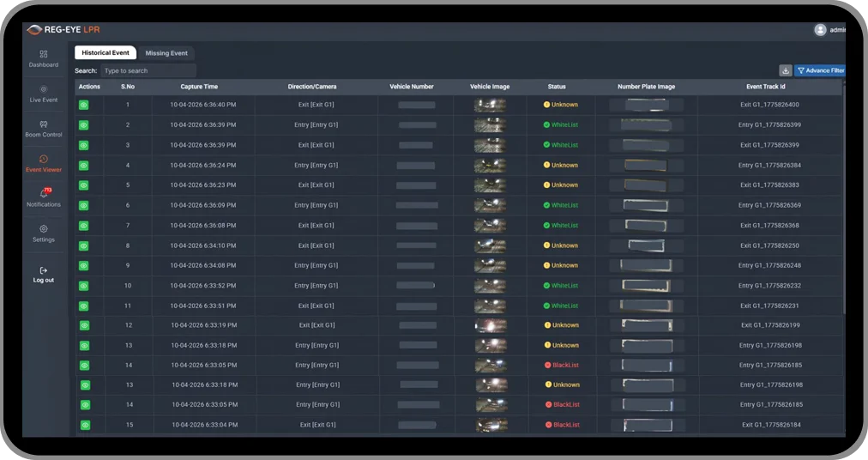Image resolution: width=868 pixels, height=460 pixels.
Task: Click WhiteList status in row 2
Action: tap(560, 124)
